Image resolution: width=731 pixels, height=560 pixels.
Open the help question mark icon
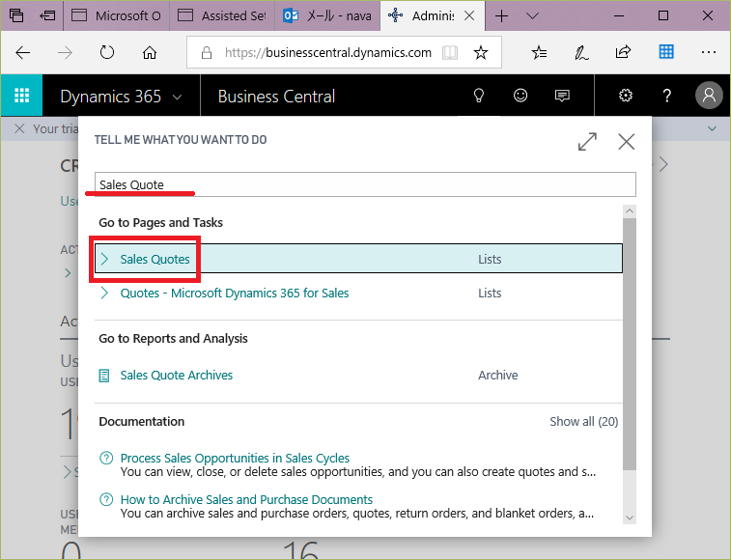(x=667, y=96)
